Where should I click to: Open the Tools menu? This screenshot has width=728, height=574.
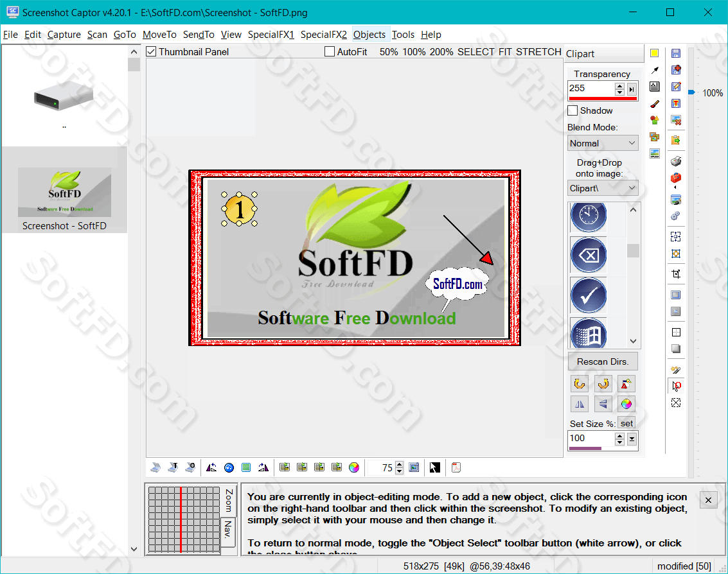[x=403, y=34]
